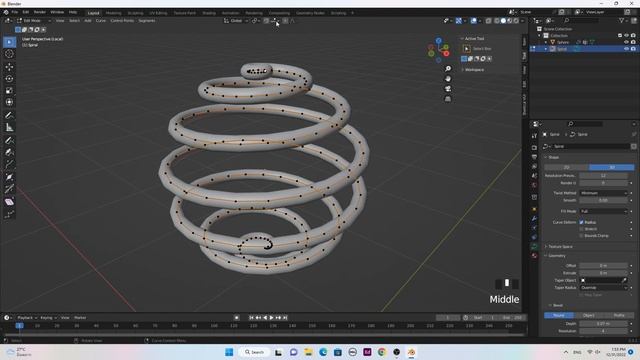
Task: Open Windows taskbar Search
Action: click(x=254, y=352)
